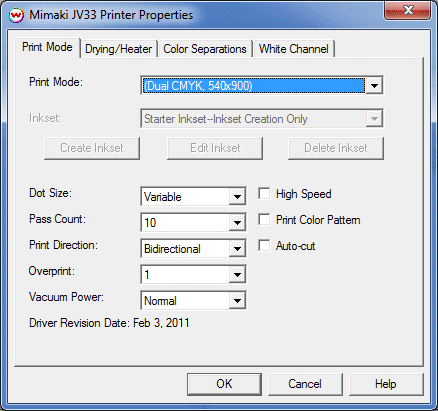Open the Pass Count dropdown

pyautogui.click(x=237, y=222)
